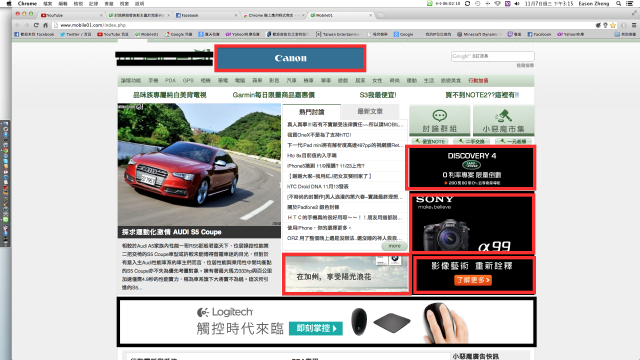Click the orange 了解更多 button
The height and width of the screenshot is (360, 640).
click(473, 280)
